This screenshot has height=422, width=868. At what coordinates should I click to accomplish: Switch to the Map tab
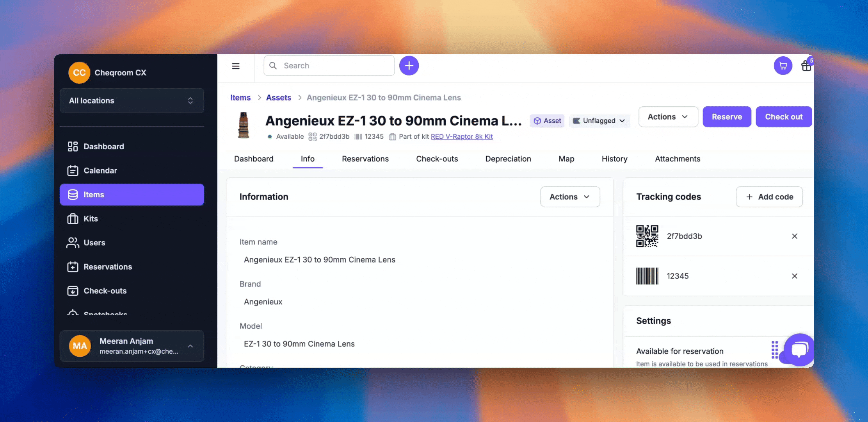566,159
